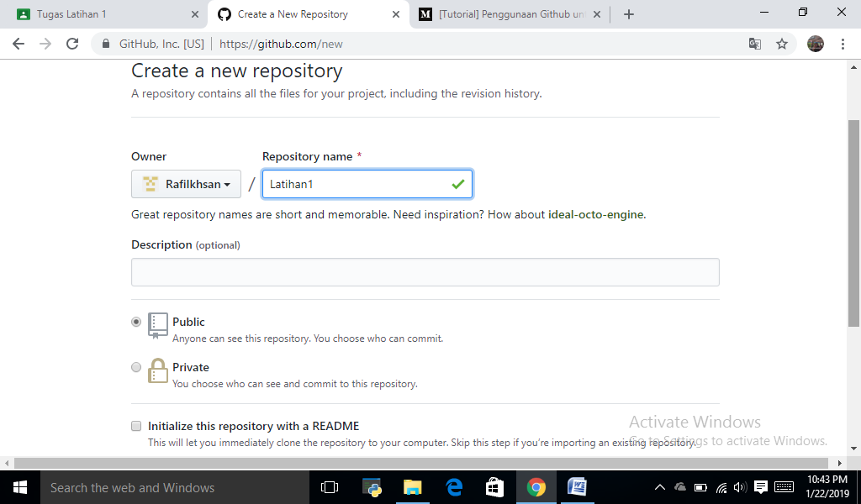The width and height of the screenshot is (861, 504).
Task: Open the Chrome profile avatar
Action: 816,44
